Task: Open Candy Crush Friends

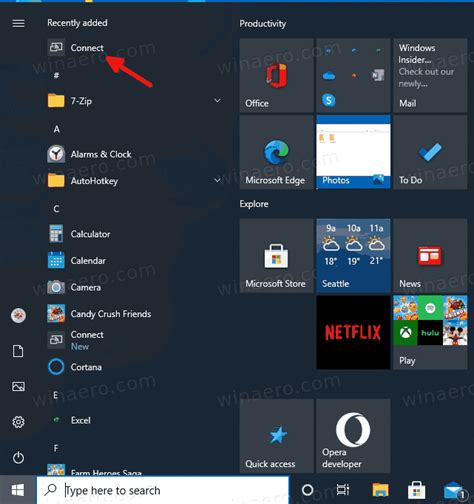Action: (x=99, y=314)
